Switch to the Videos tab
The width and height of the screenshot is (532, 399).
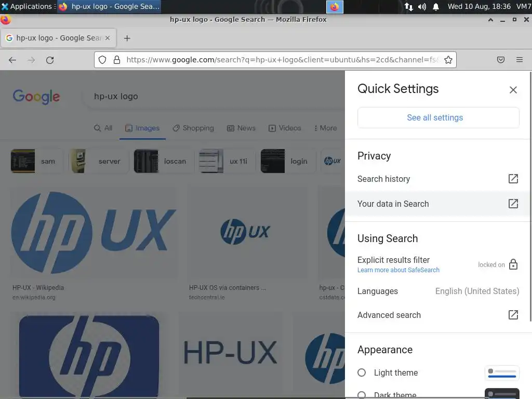coord(285,128)
